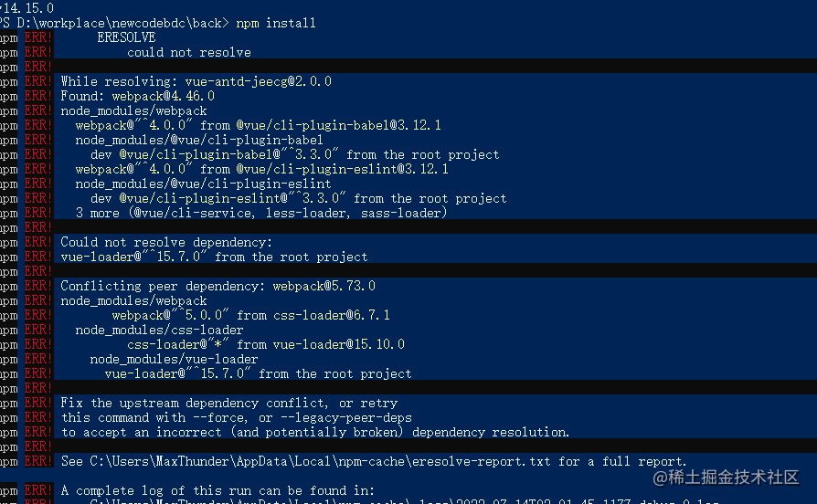Click css-loader@6.7.1 package text
This screenshot has width=817, height=504.
(x=332, y=315)
